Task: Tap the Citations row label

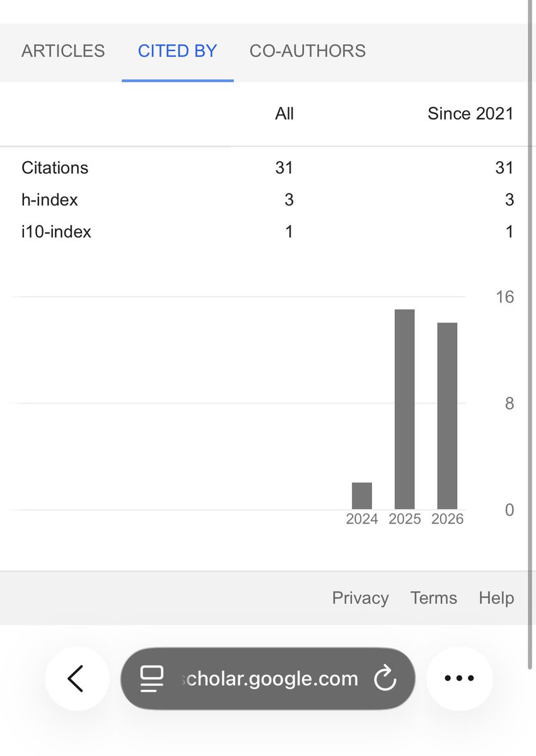Action: pyautogui.click(x=55, y=168)
